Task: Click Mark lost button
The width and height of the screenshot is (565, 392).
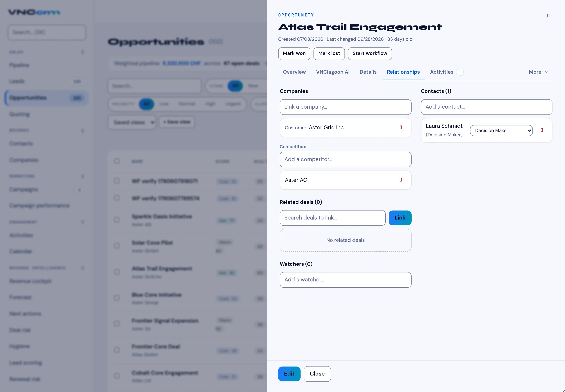Action: point(329,53)
